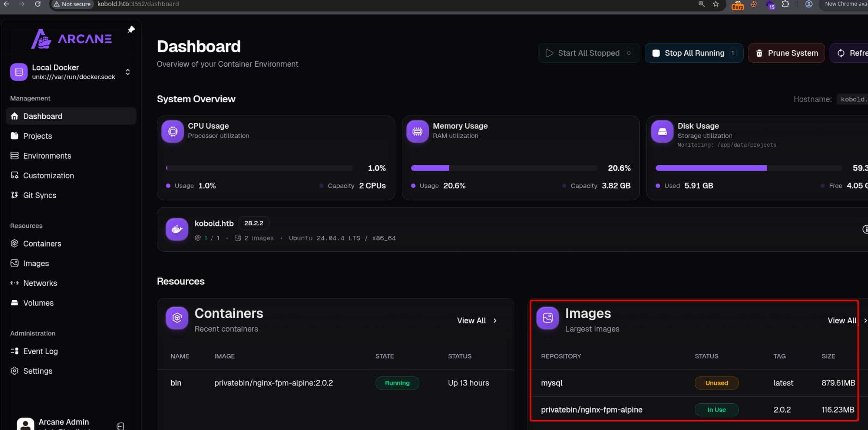Click the Settings gear icon in sidebar
Viewport: 868px width, 430px height.
pos(14,371)
